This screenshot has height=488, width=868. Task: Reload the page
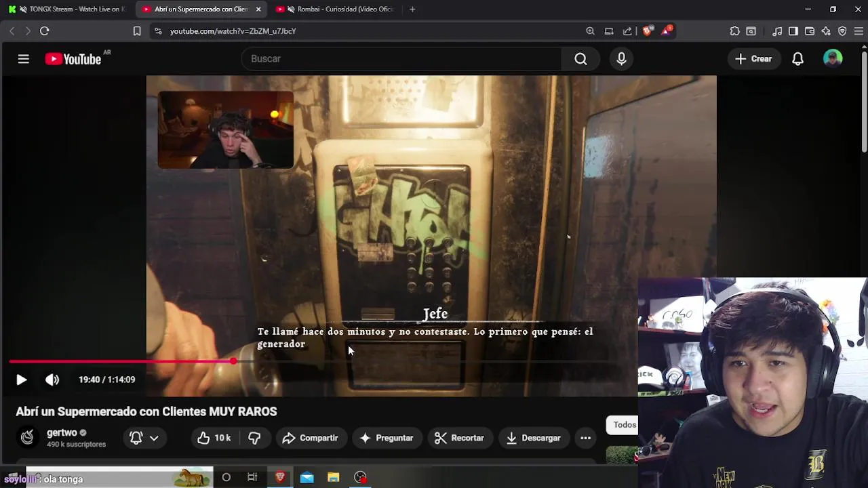pyautogui.click(x=44, y=31)
